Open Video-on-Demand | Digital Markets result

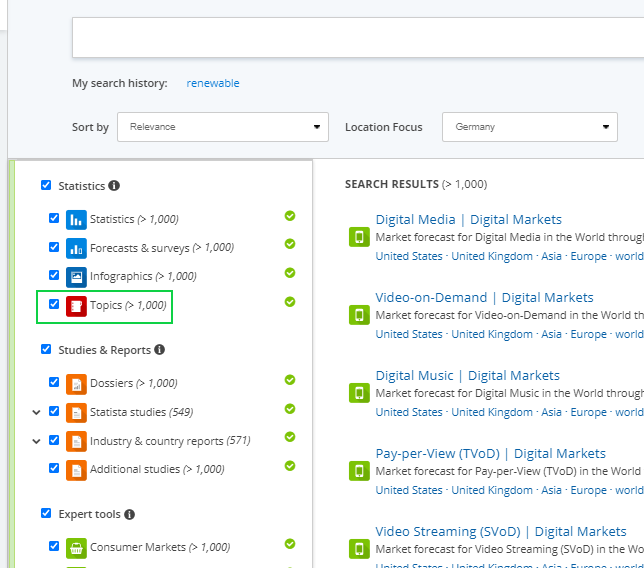(485, 297)
